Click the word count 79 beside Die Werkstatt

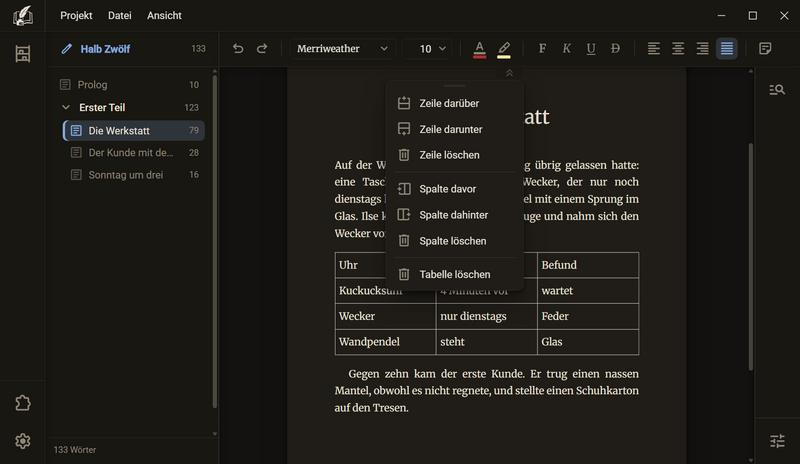[x=194, y=131]
